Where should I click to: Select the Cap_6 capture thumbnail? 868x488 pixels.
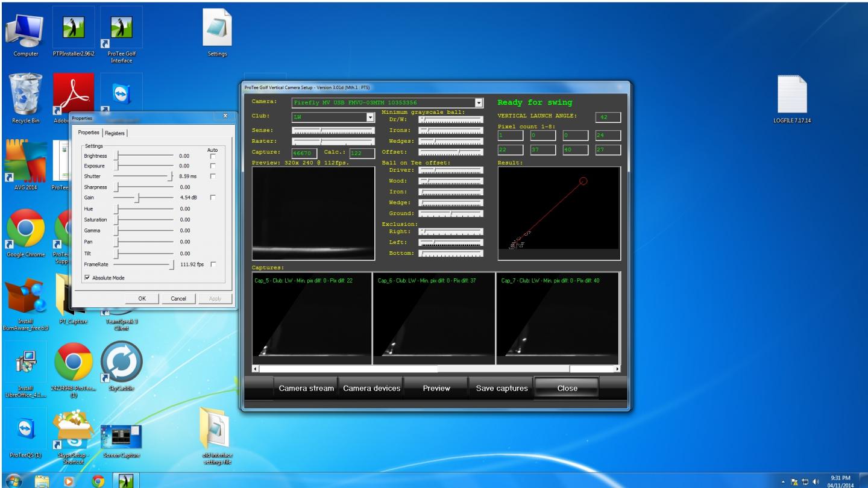pos(434,318)
